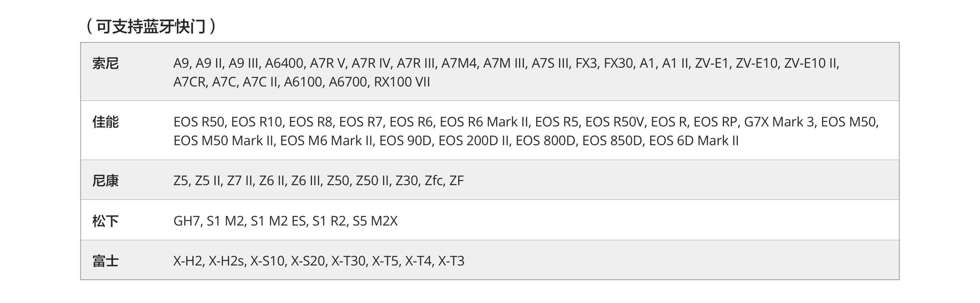Select the GH7 model text

tap(187, 221)
